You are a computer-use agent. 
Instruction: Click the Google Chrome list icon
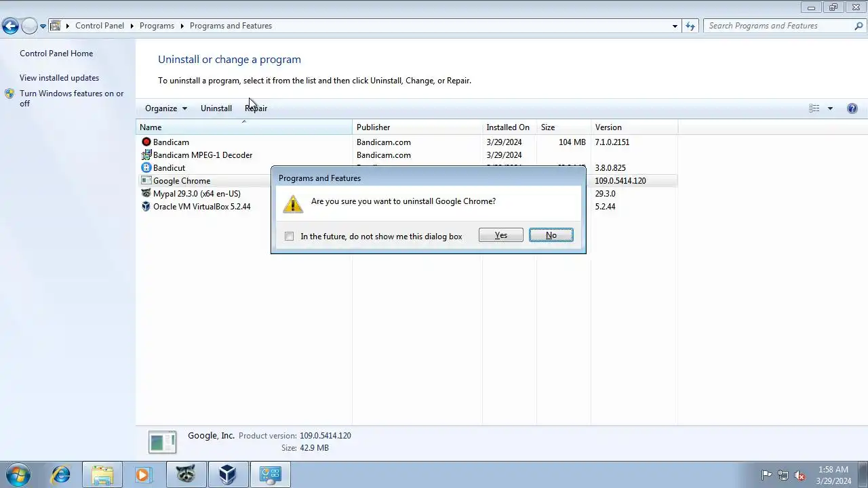pyautogui.click(x=146, y=181)
